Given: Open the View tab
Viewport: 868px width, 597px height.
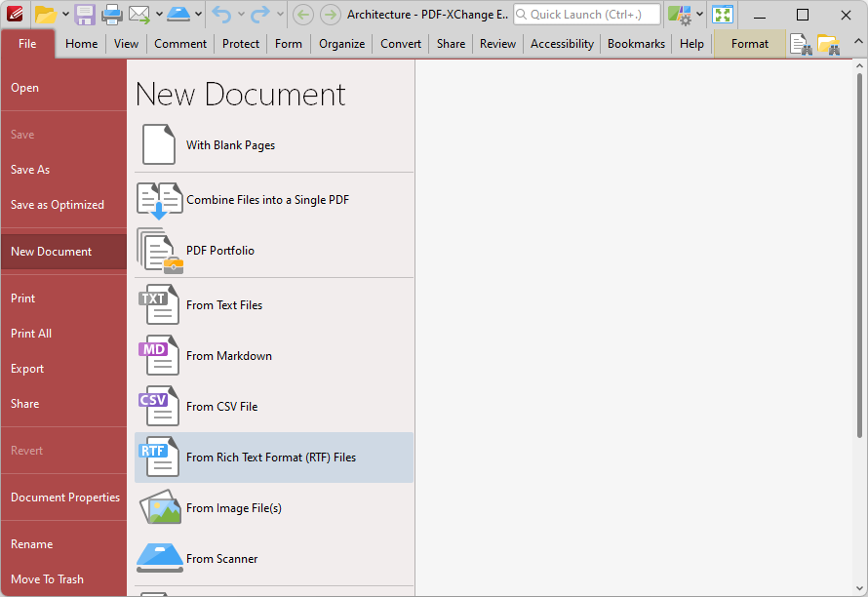Looking at the screenshot, I should 126,44.
